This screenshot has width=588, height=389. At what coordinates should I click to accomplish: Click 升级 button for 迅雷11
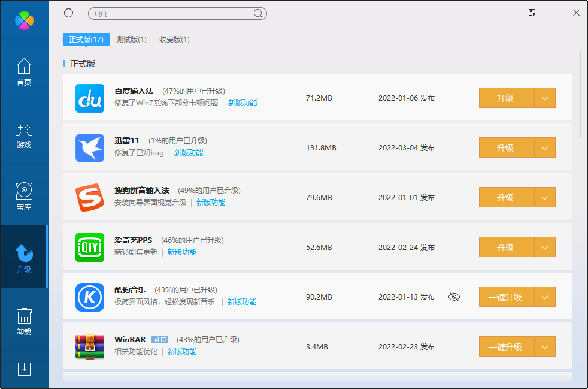tap(506, 147)
